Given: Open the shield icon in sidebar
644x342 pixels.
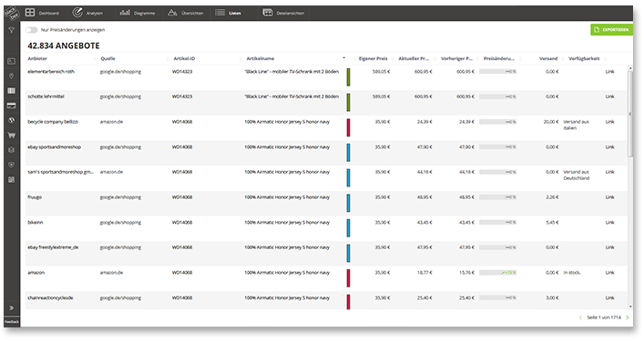Looking at the screenshot, I should point(12,165).
